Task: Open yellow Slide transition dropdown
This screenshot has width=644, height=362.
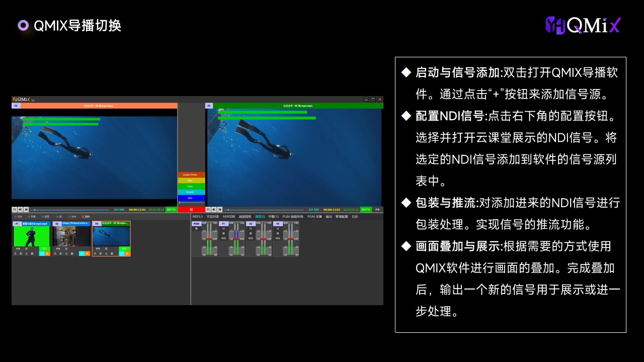Action: pyautogui.click(x=204, y=180)
